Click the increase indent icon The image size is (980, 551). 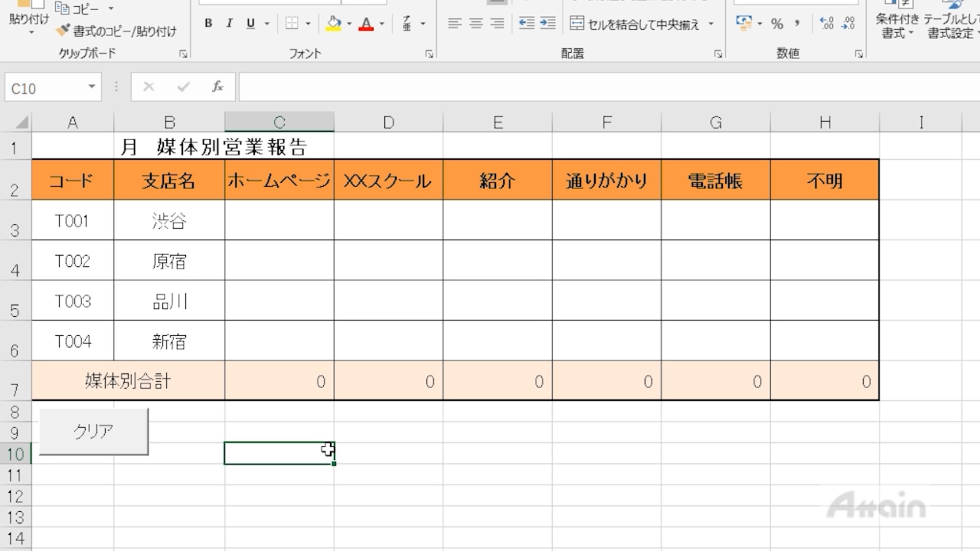pyautogui.click(x=548, y=23)
